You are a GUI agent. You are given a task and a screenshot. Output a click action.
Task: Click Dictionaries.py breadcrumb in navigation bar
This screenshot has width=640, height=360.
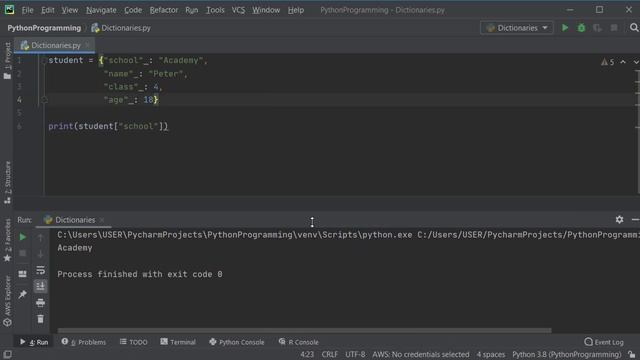(x=121, y=28)
